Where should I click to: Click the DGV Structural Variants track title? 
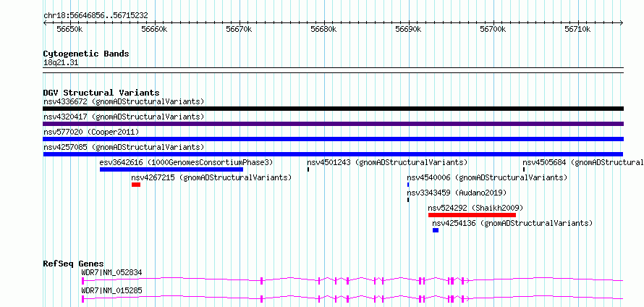point(101,93)
